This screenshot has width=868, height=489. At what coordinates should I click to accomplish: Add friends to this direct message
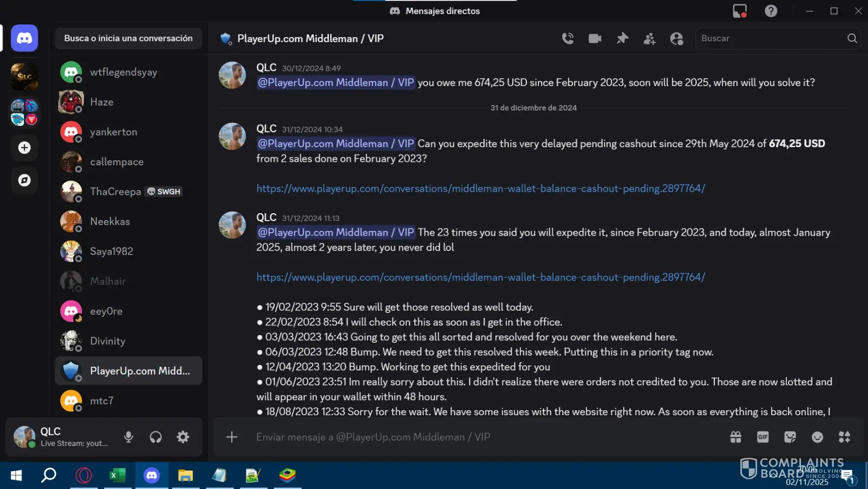649,39
